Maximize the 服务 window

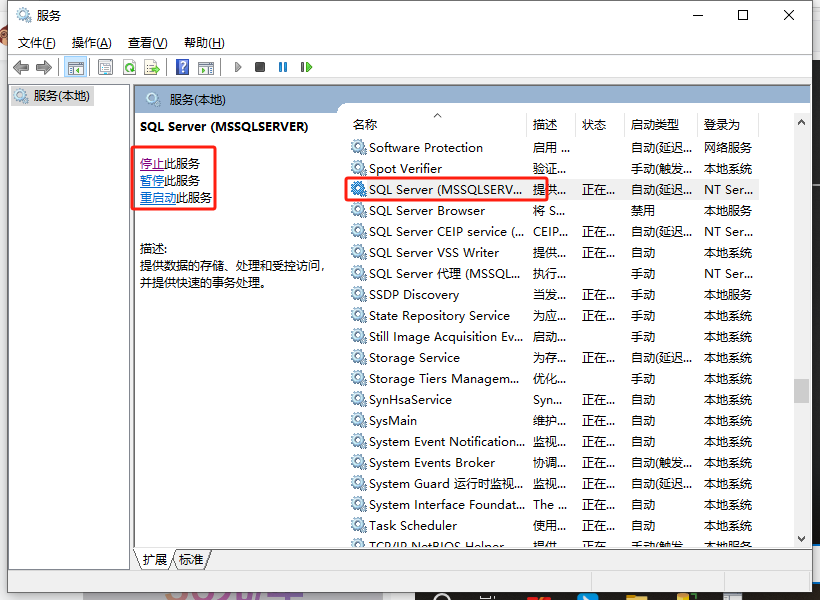743,15
